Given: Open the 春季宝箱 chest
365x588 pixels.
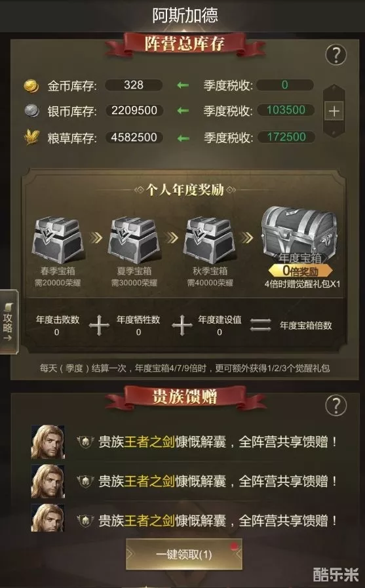Looking at the screenshot, I should point(58,240).
